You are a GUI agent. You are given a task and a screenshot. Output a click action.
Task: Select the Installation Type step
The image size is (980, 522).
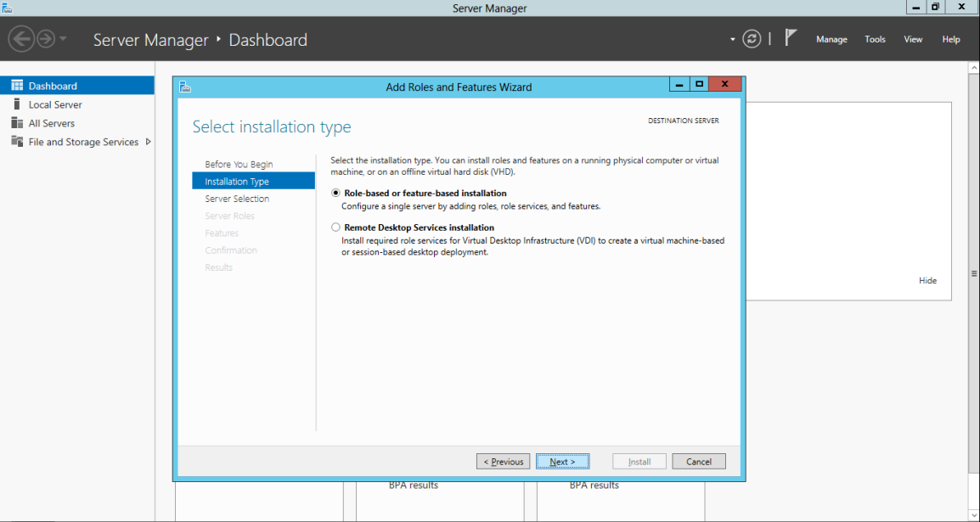254,181
